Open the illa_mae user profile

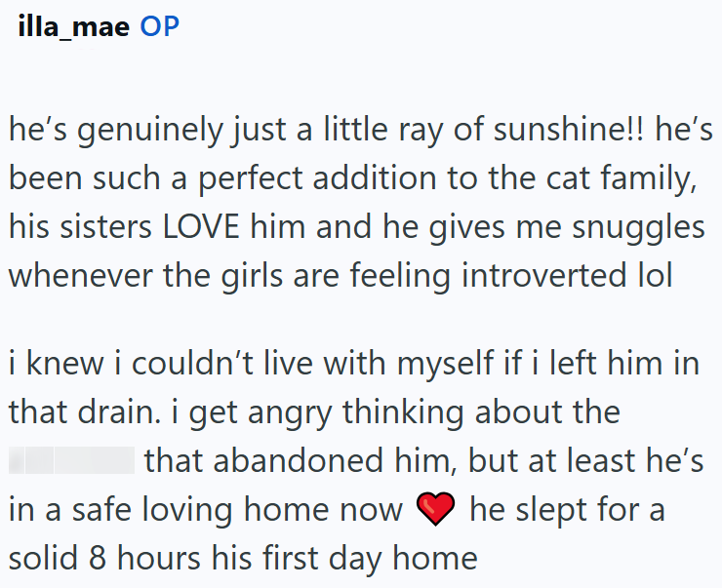[74, 26]
